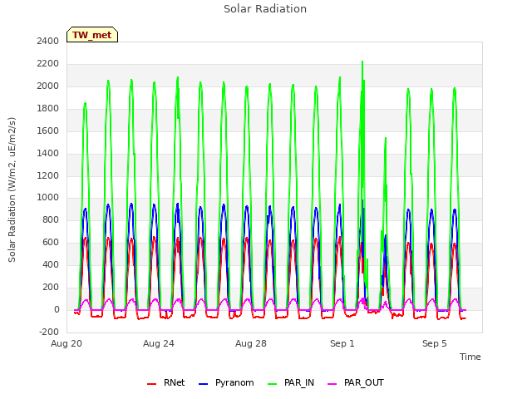Click the 200 y-axis tick label
Screen dimensions: 532x399
coord(51,287)
